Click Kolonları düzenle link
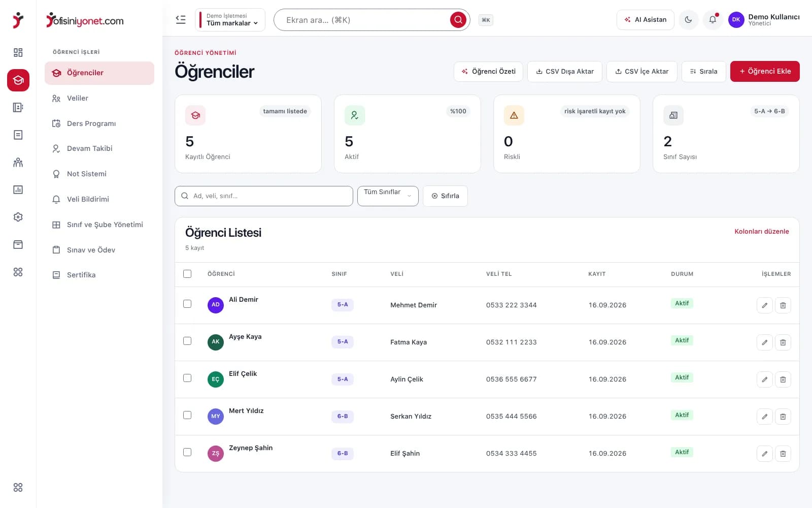This screenshot has height=508, width=812. coord(762,231)
